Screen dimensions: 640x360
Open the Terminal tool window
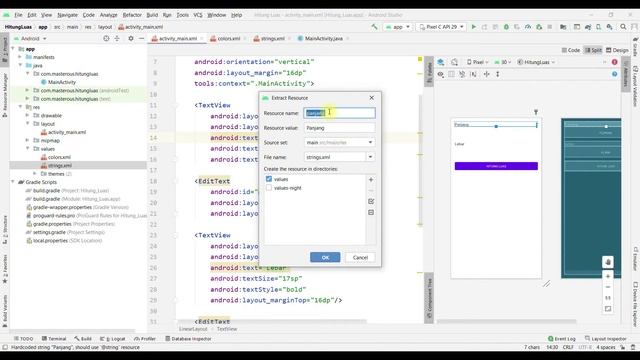[x=54, y=339]
